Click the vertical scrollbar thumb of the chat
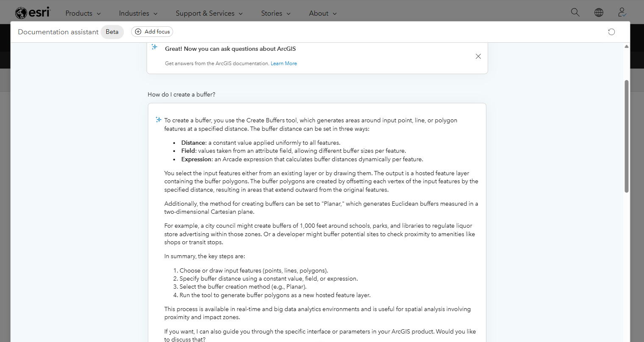The width and height of the screenshot is (644, 342). coord(627,136)
